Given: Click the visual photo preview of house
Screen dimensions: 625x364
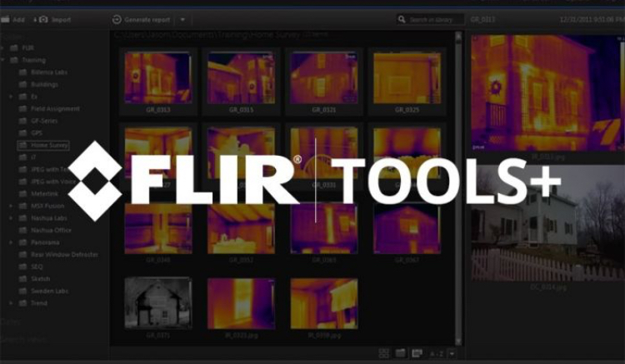Looking at the screenshot, I should pyautogui.click(x=548, y=223).
